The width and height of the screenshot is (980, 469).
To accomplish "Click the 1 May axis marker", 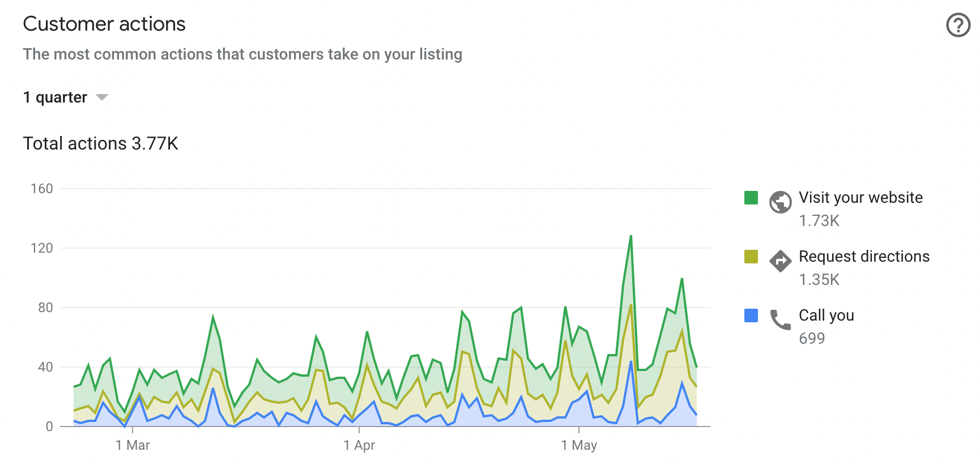I will click(x=579, y=445).
